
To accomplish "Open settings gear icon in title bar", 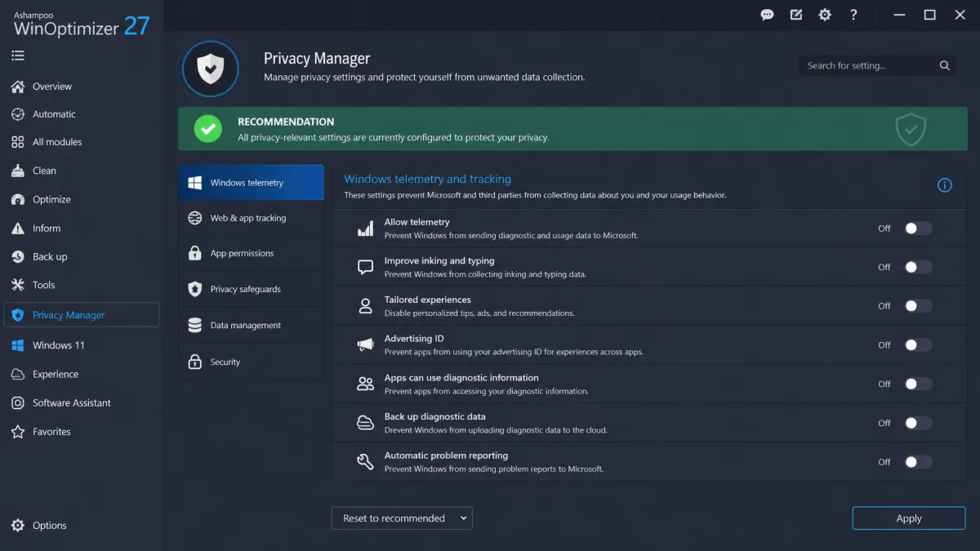I will point(825,15).
